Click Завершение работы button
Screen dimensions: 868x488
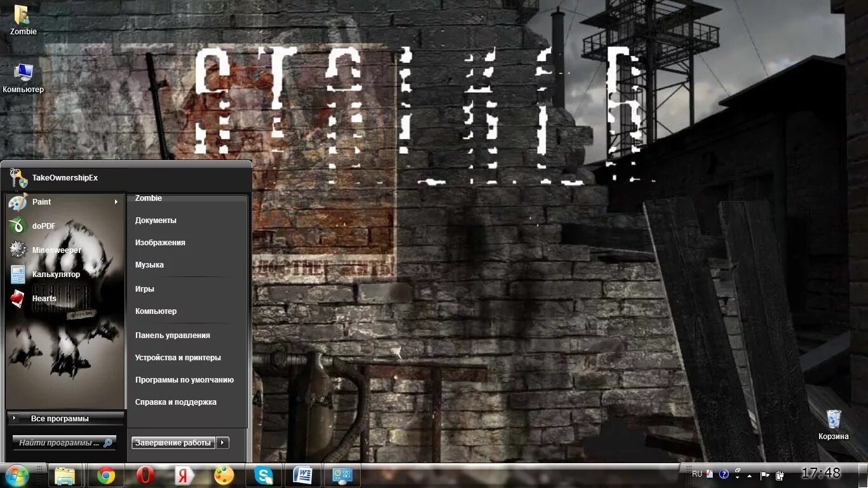click(x=173, y=443)
